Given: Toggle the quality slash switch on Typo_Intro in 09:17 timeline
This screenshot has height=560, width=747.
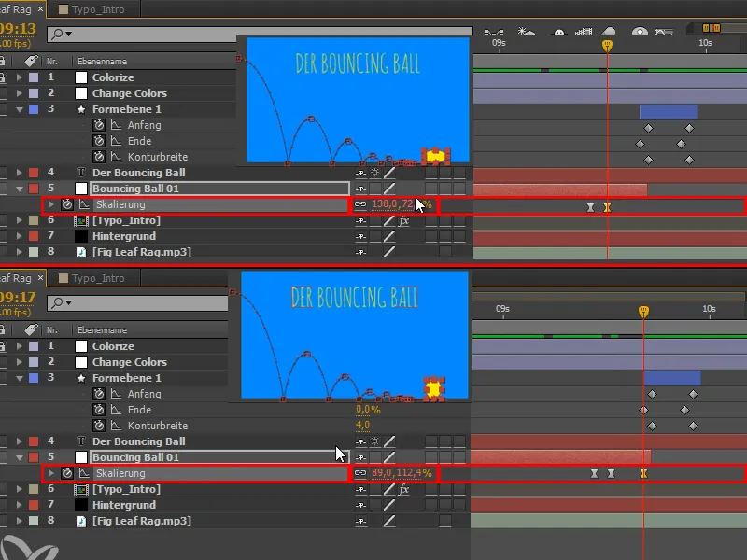Looking at the screenshot, I should 389,489.
